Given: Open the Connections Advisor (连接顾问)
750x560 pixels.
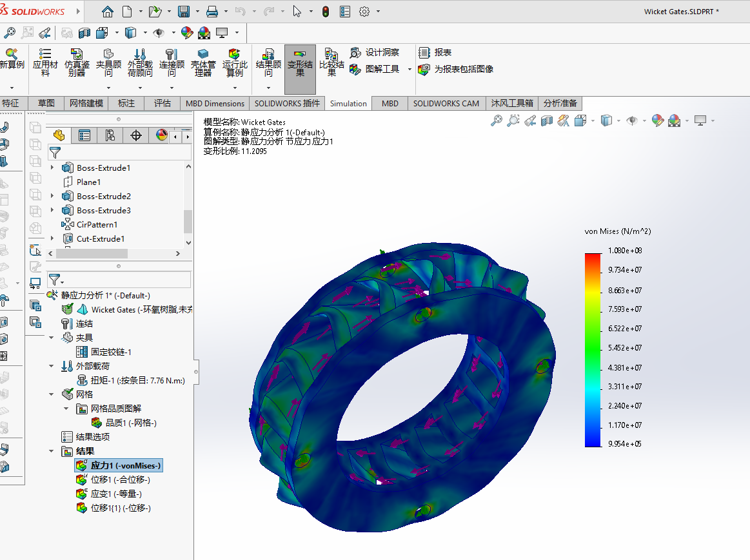Looking at the screenshot, I should [172, 63].
